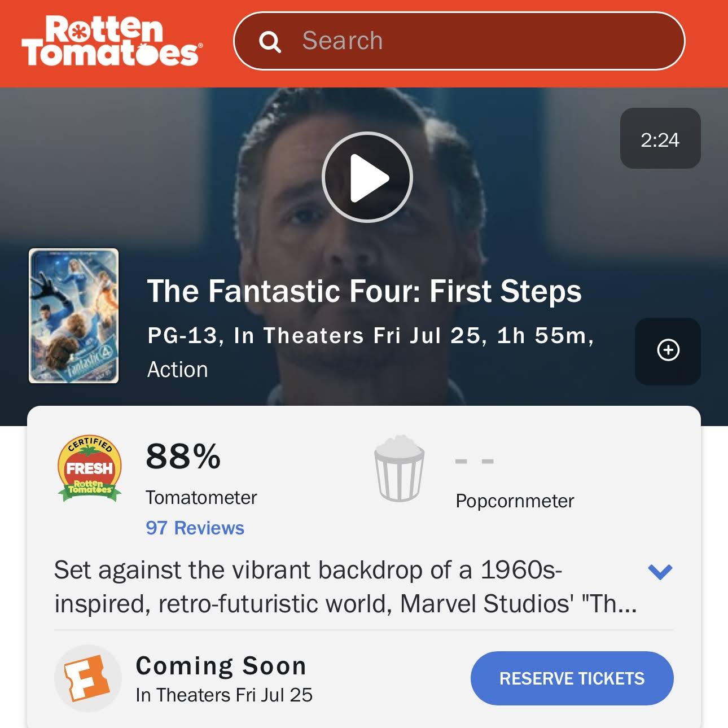Click the magnifying glass search icon
The width and height of the screenshot is (728, 728).
[270, 41]
